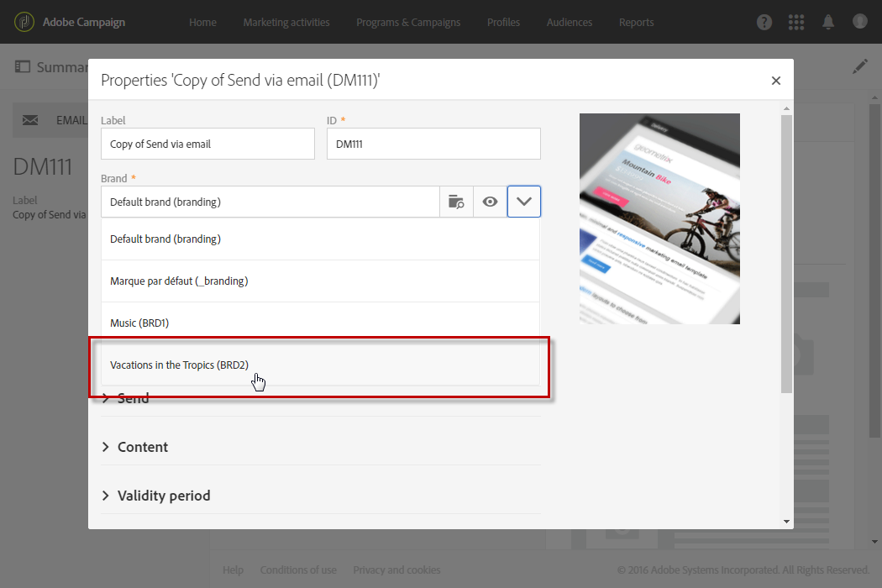Click the dialog scrollbar down arrow
The width and height of the screenshot is (882, 588).
tap(786, 522)
